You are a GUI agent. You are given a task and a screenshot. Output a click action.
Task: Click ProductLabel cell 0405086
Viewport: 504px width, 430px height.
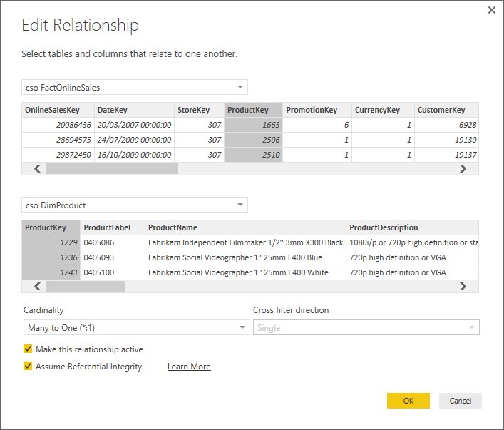pos(113,242)
